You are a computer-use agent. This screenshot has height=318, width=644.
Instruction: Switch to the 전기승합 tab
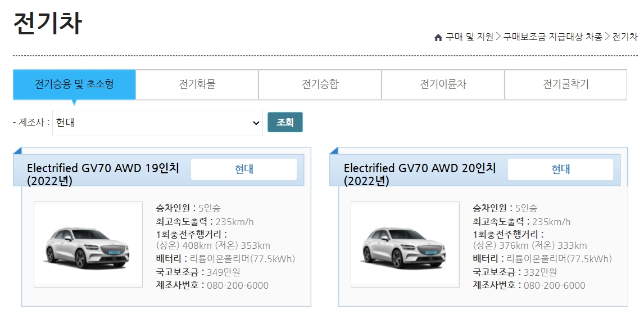point(320,84)
